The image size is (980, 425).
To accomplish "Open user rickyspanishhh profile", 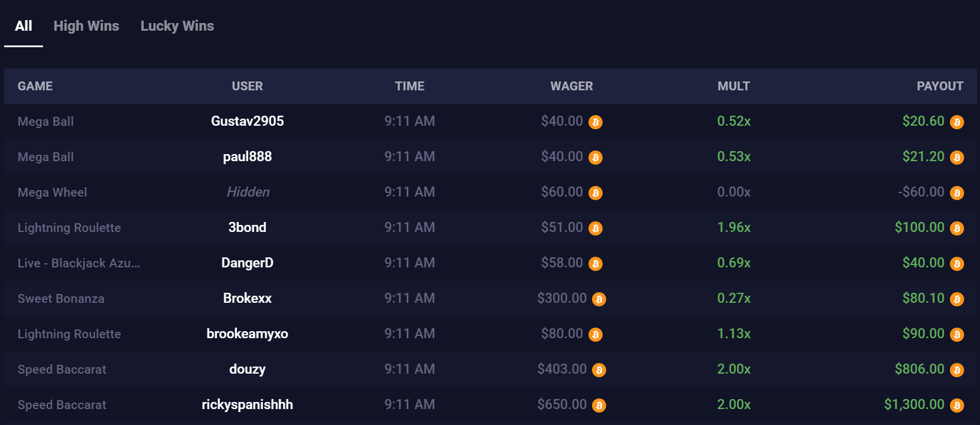I will point(247,404).
